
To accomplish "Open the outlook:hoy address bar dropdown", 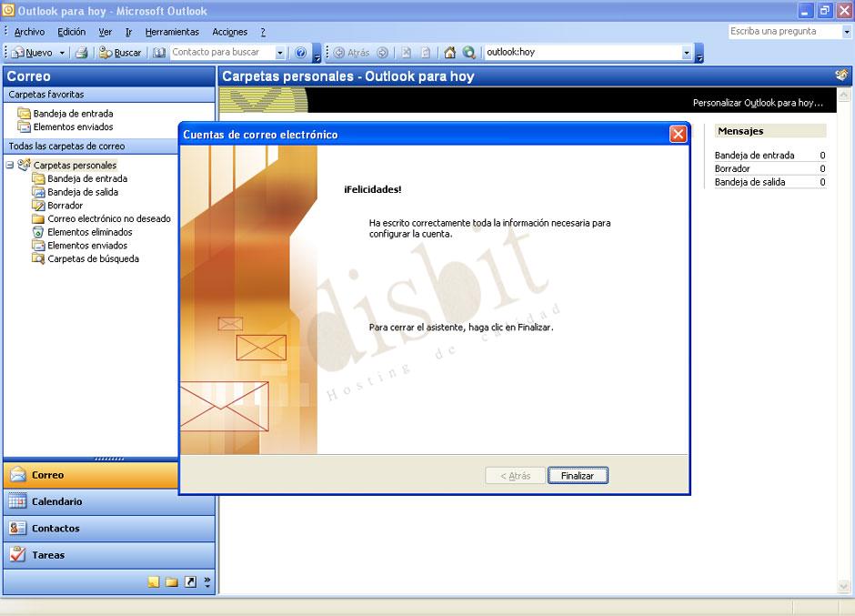I will click(685, 52).
